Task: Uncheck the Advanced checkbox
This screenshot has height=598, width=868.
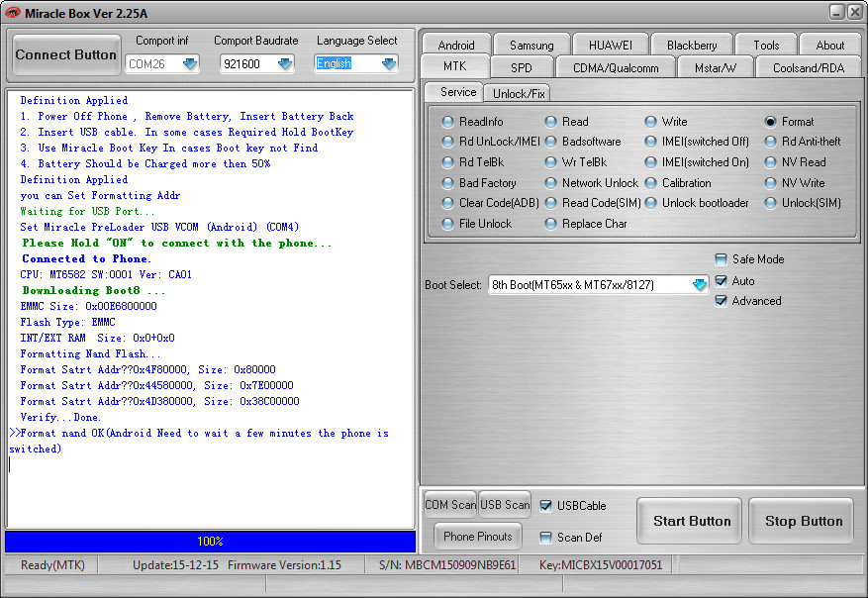Action: tap(721, 301)
